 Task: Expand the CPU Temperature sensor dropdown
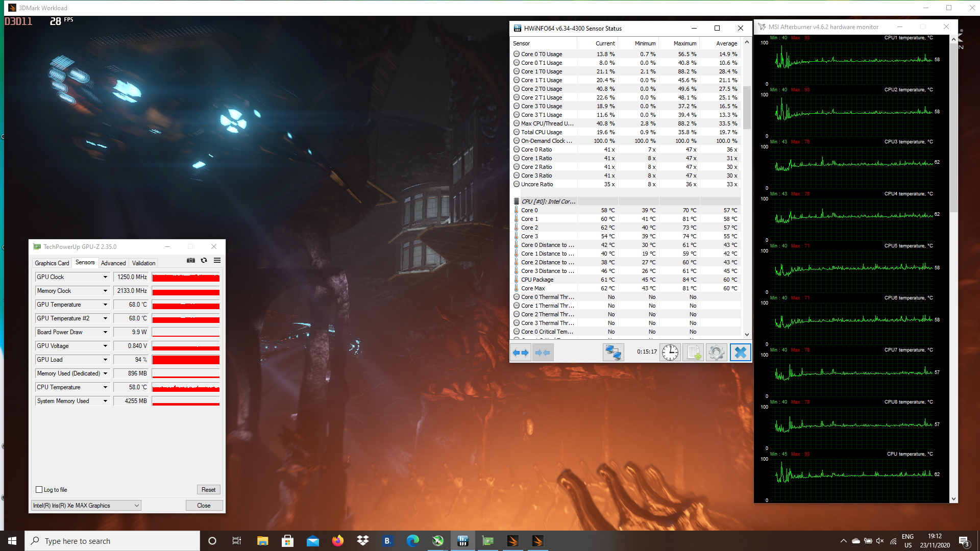click(106, 387)
